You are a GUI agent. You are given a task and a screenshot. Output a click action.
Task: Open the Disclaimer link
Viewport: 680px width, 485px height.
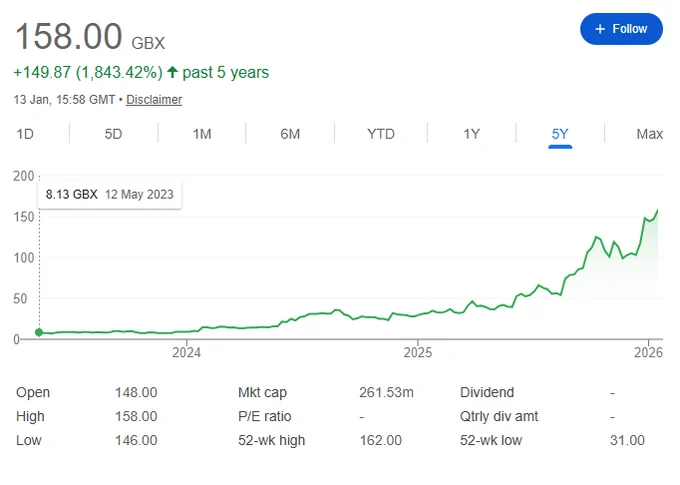[x=154, y=100]
